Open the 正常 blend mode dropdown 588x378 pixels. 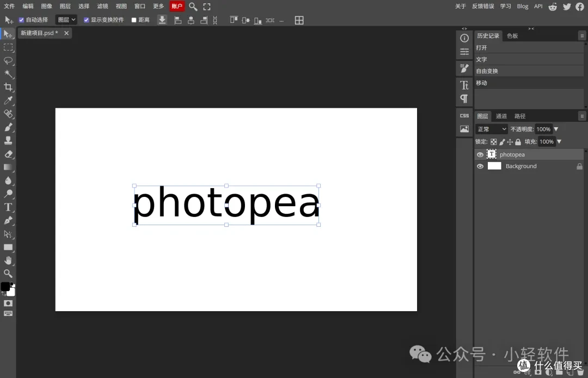pos(491,129)
